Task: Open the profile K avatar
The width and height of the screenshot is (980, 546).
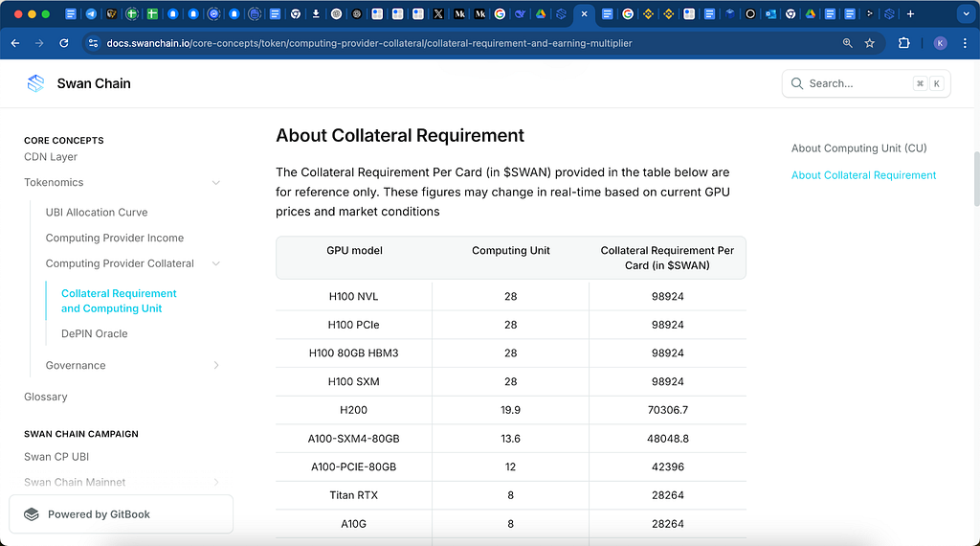Action: coord(940,43)
